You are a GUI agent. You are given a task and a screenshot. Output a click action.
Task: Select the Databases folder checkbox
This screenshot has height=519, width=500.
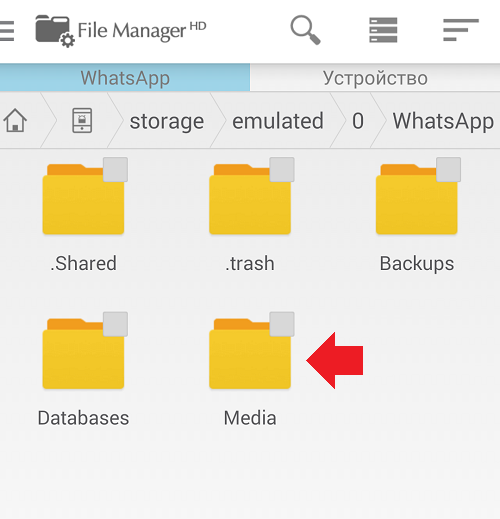[115, 324]
